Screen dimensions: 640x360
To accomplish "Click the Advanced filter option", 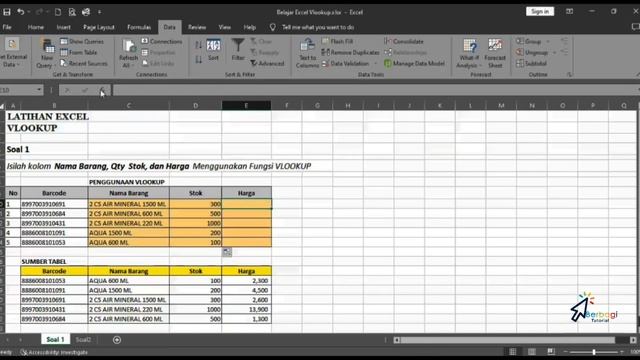I will (267, 63).
